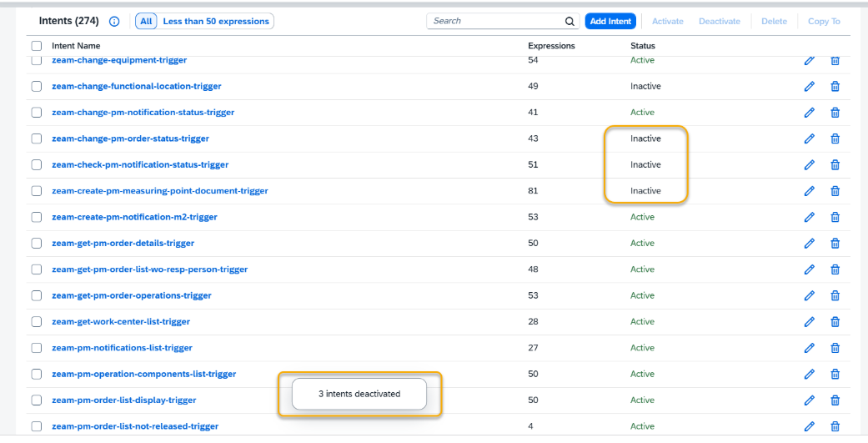Click the info icon next to Intents (274)

click(x=114, y=22)
